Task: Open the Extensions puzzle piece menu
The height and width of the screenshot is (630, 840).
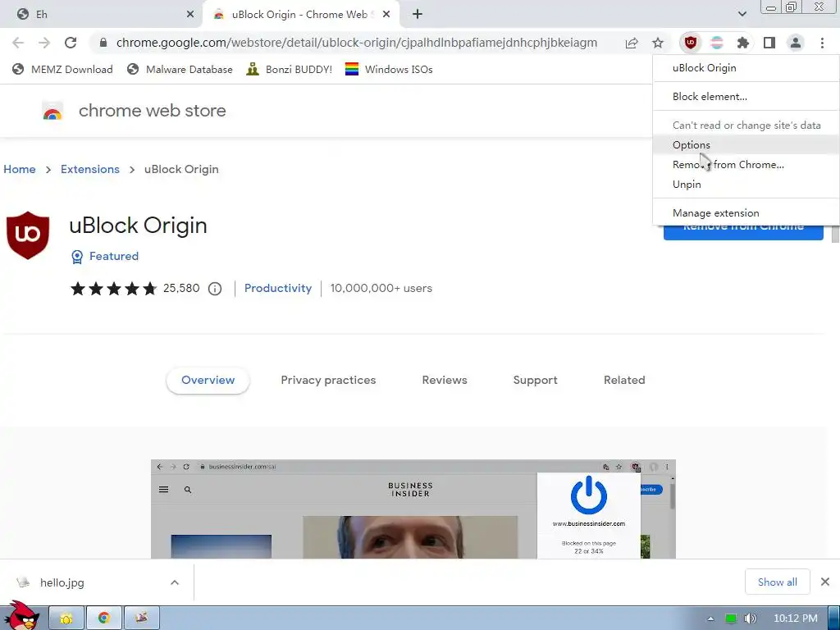Action: 742,43
